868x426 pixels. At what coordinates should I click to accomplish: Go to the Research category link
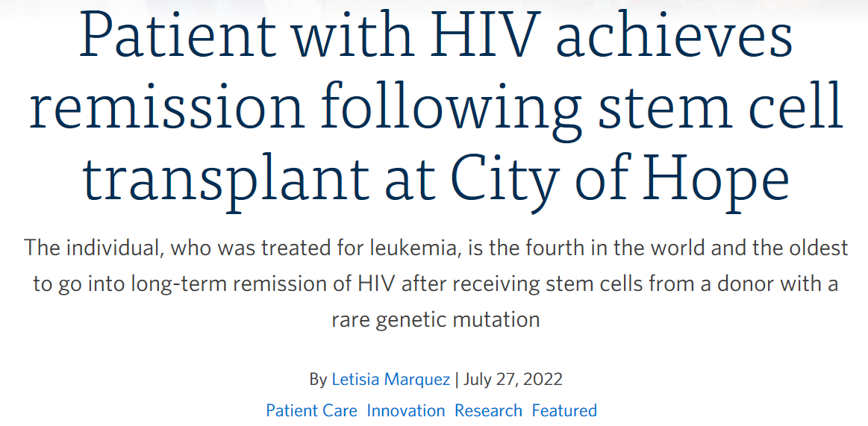[x=488, y=410]
